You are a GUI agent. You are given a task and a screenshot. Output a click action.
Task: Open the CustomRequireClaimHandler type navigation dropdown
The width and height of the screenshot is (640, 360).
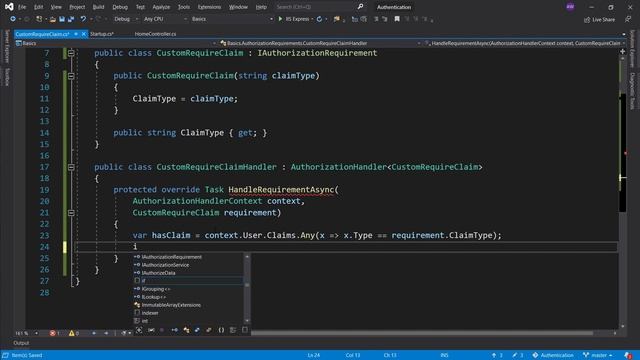[x=320, y=43]
